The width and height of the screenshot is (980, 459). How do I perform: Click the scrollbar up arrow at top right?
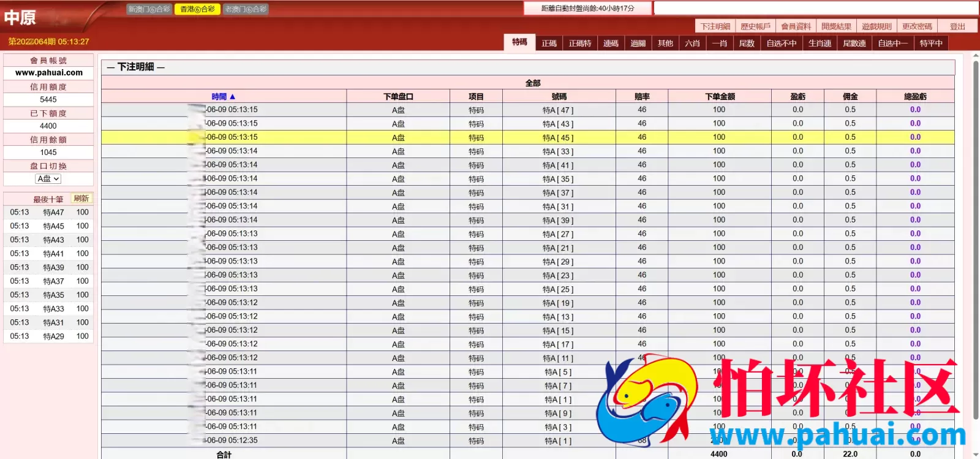pyautogui.click(x=976, y=56)
